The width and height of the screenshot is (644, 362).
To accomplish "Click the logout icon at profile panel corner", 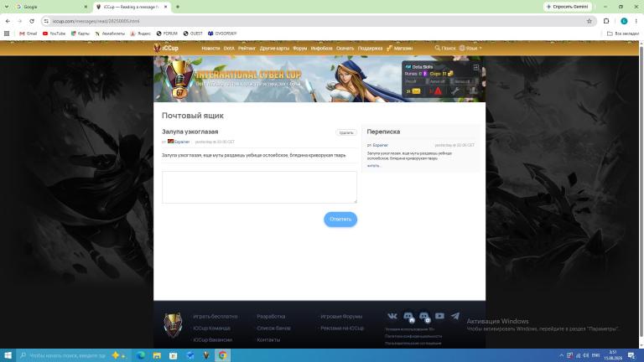I will click(x=476, y=67).
